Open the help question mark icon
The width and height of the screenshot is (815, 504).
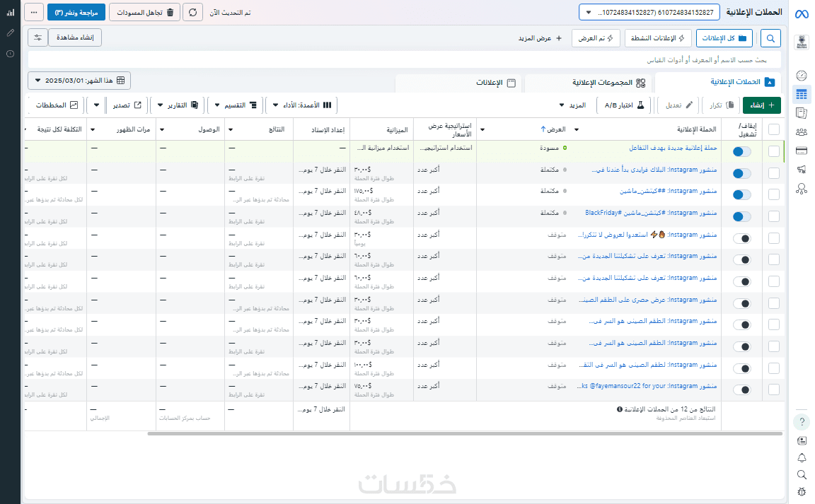pyautogui.click(x=802, y=422)
